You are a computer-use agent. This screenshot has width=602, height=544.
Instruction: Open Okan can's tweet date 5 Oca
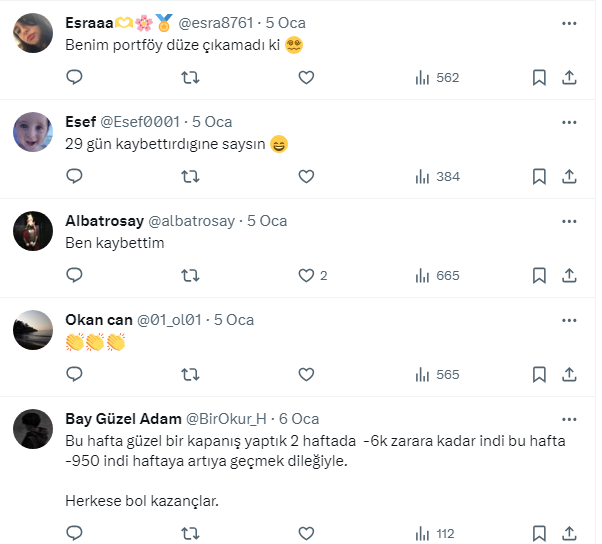coord(233,320)
